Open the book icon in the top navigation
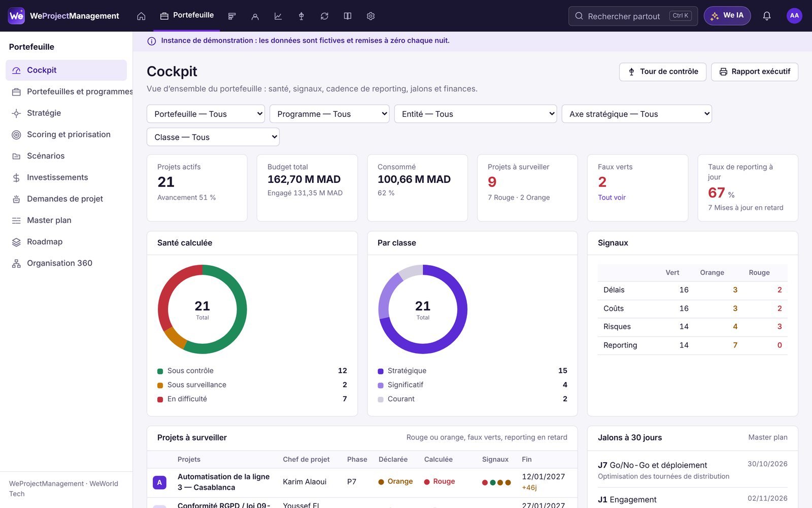Viewport: 812px width, 508px height. pos(348,16)
